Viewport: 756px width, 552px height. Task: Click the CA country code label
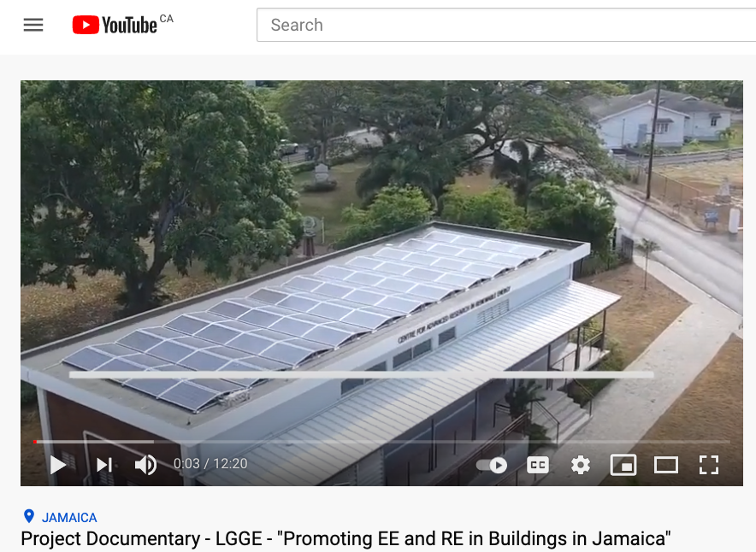point(167,19)
